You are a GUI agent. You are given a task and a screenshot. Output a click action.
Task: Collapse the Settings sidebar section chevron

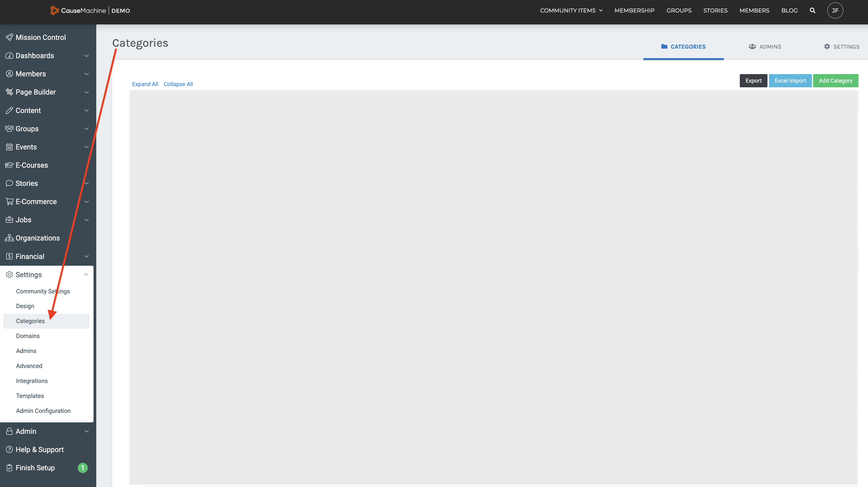(86, 275)
